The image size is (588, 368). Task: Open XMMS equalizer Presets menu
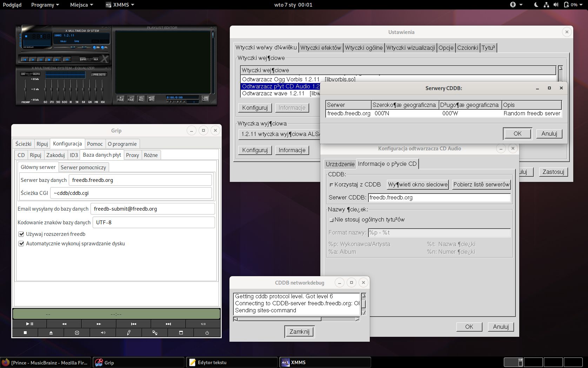coord(99,75)
